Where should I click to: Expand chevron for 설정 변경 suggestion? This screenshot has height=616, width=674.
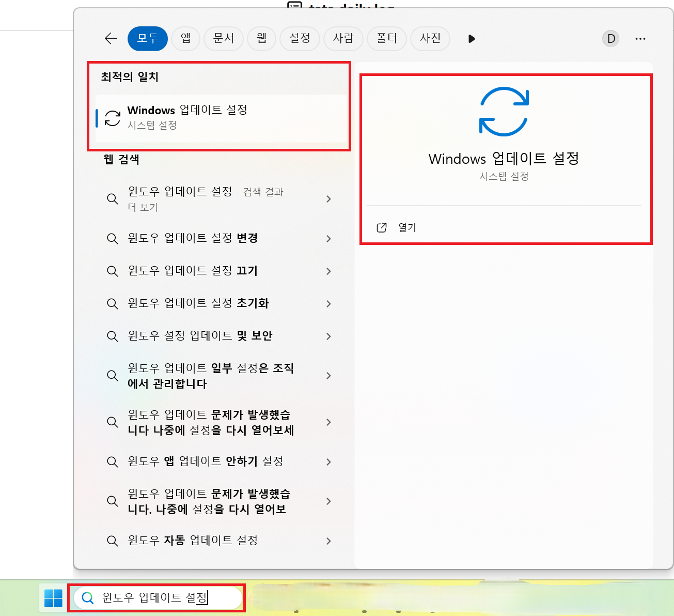click(328, 239)
